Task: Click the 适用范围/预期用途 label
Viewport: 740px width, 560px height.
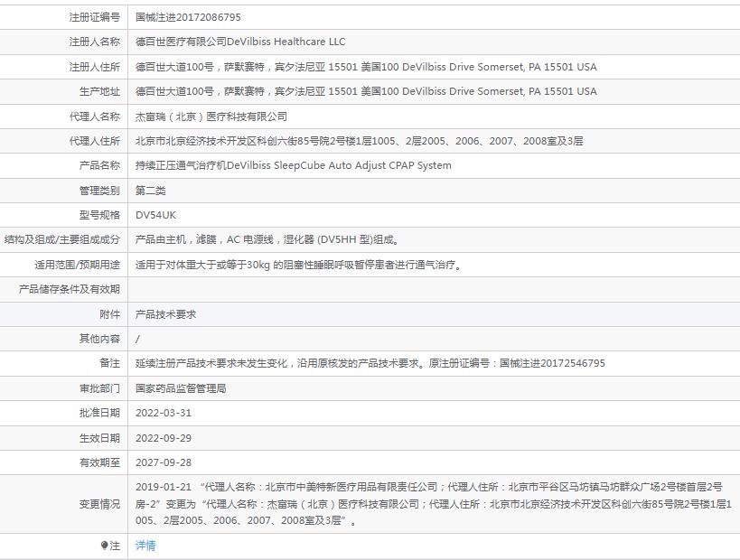Action: [x=77, y=265]
